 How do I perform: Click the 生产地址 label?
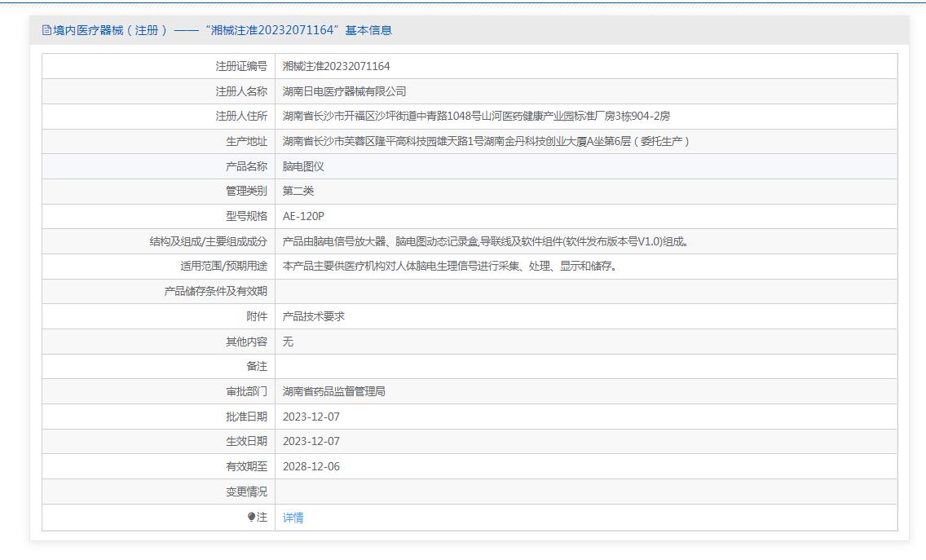[246, 141]
